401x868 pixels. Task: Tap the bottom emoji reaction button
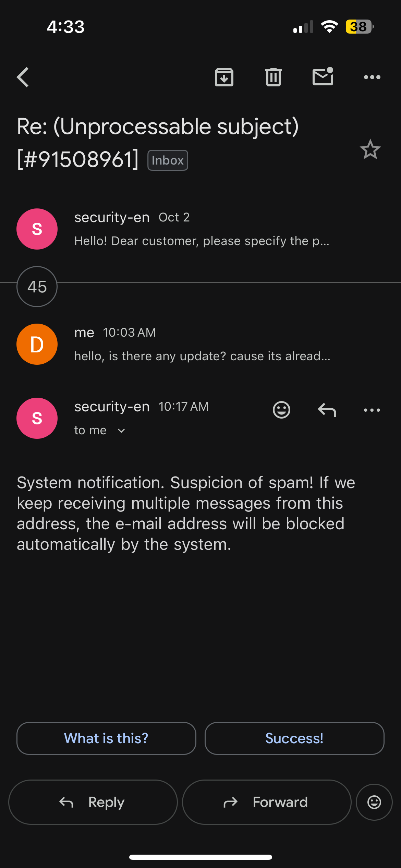374,802
